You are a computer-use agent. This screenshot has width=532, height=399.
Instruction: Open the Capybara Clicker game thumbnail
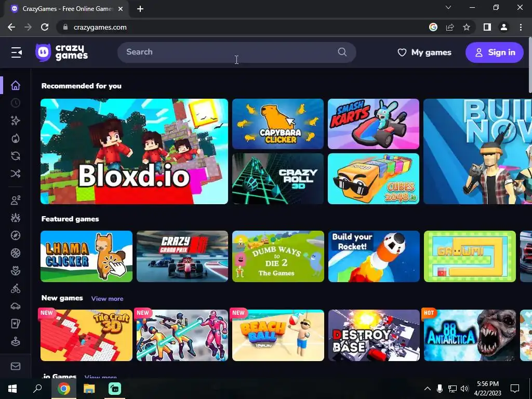278,124
